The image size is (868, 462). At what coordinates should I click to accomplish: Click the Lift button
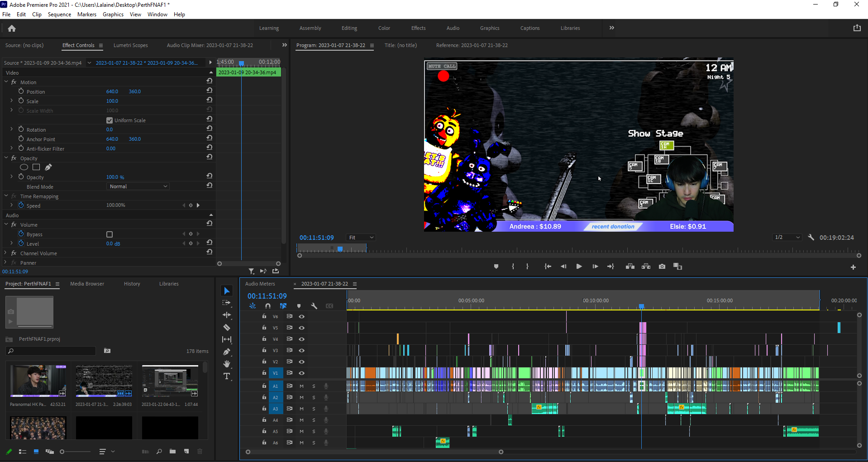point(630,267)
